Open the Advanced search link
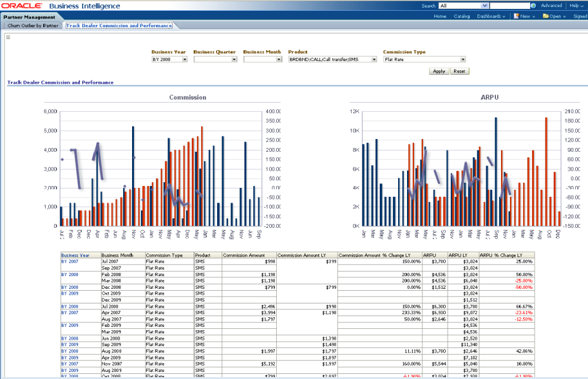 [551, 6]
